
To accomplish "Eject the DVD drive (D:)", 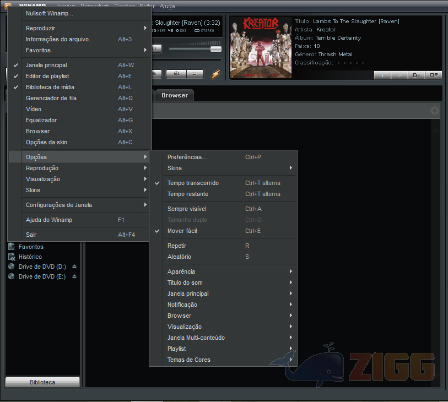I will tap(74, 267).
